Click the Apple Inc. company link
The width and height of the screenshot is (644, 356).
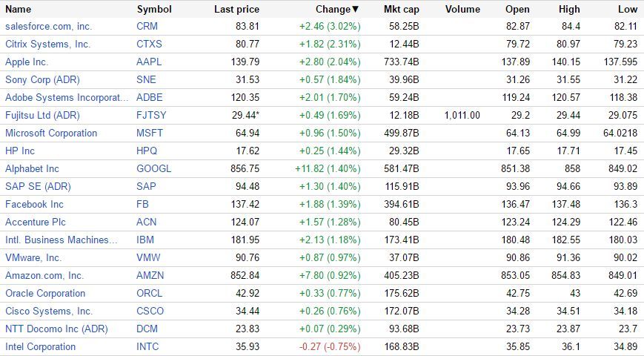27,62
